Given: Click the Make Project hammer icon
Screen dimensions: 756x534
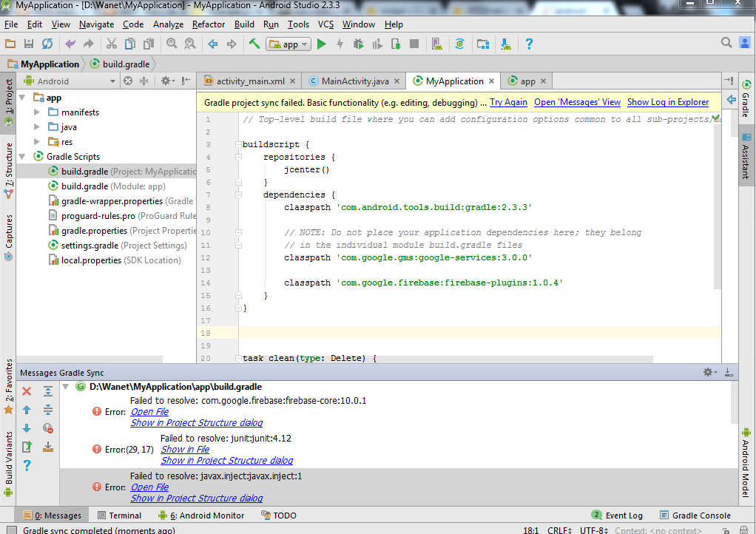Looking at the screenshot, I should (254, 44).
